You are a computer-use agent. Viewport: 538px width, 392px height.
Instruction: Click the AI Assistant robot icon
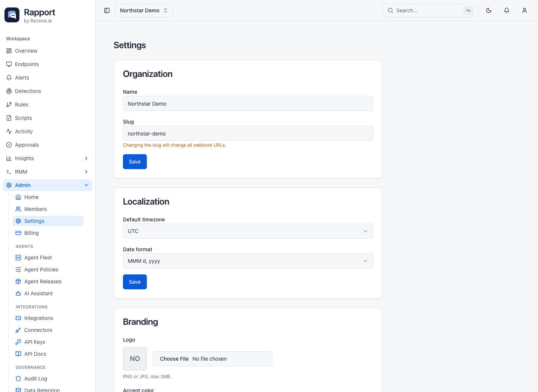18,293
